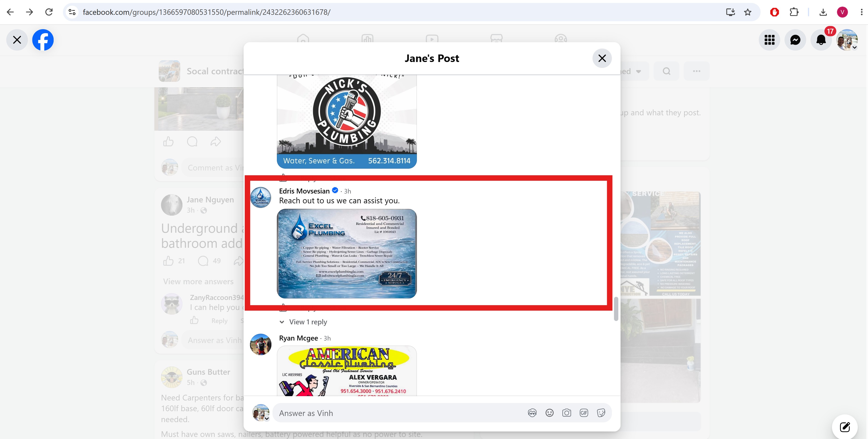The image size is (868, 439).
Task: Go back in browser history
Action: click(10, 12)
